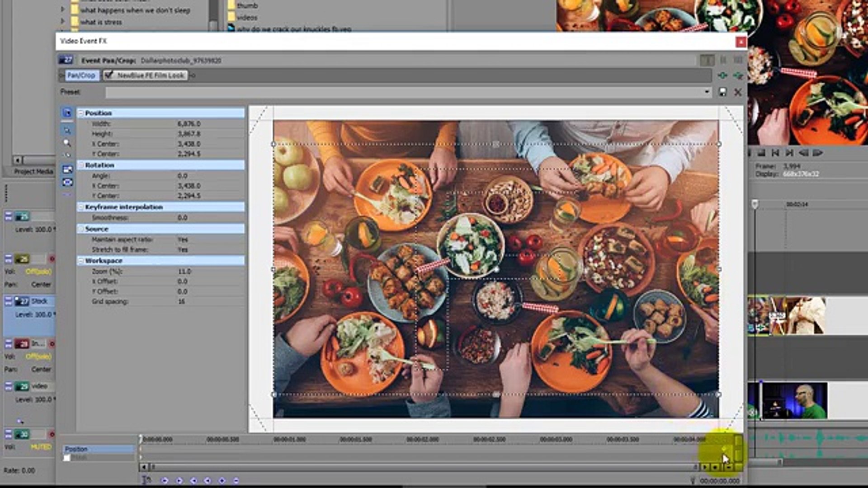Collapse the Workspace section
The image size is (868, 488).
80,261
